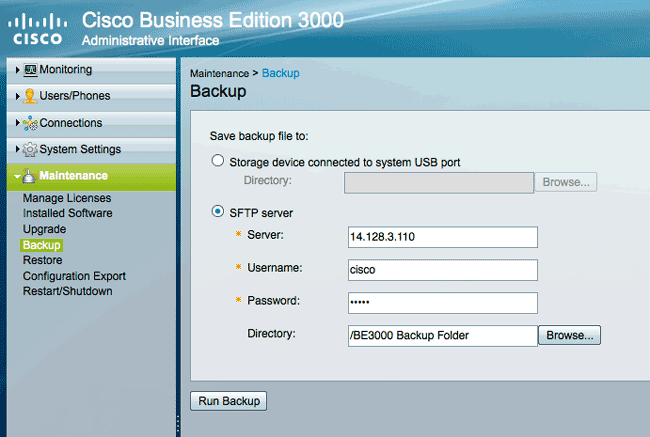Open the Restore page

(42, 260)
